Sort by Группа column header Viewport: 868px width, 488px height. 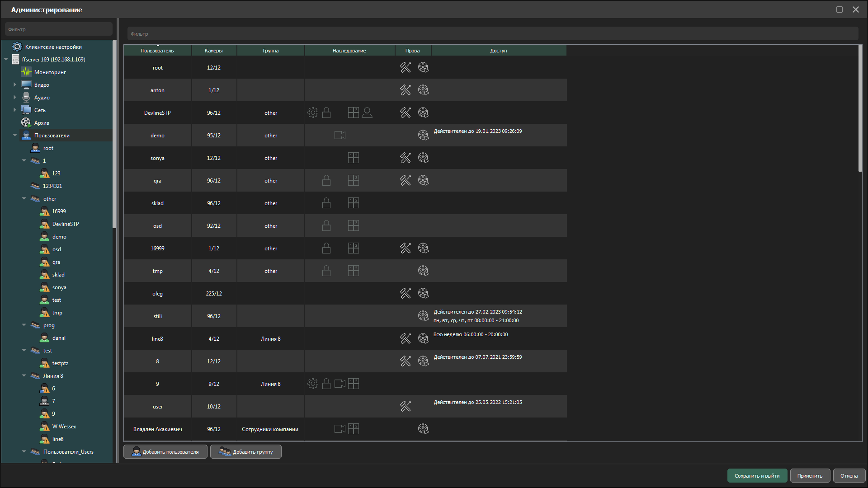(x=270, y=51)
